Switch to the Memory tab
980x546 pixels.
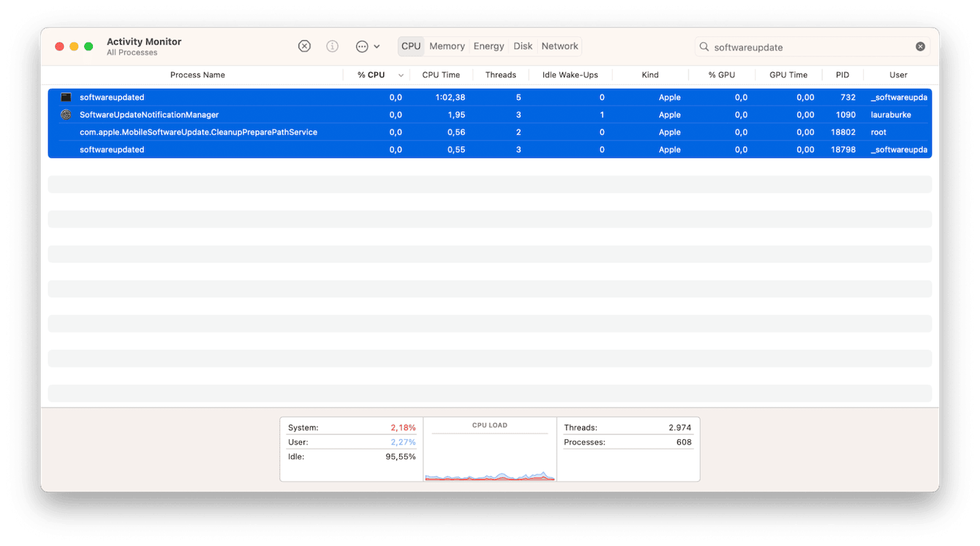click(447, 45)
